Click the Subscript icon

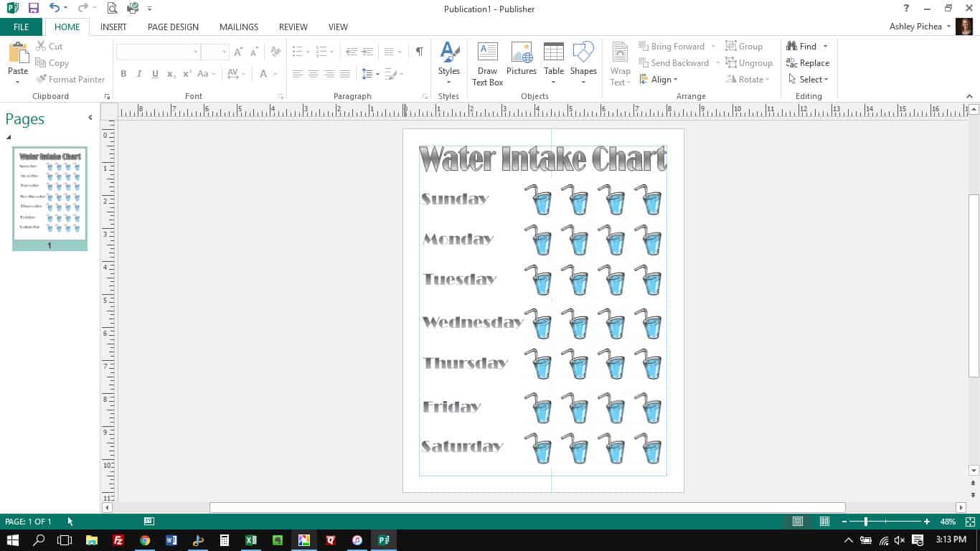click(171, 74)
